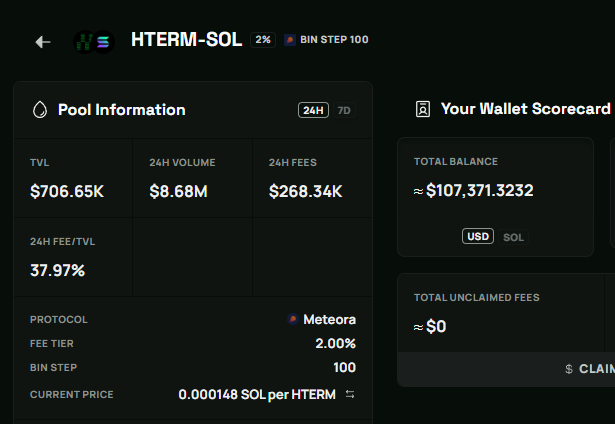Viewport: 615px width, 424px height.
Task: Click the price 0.000148 SOL per HTERM
Action: pos(257,394)
